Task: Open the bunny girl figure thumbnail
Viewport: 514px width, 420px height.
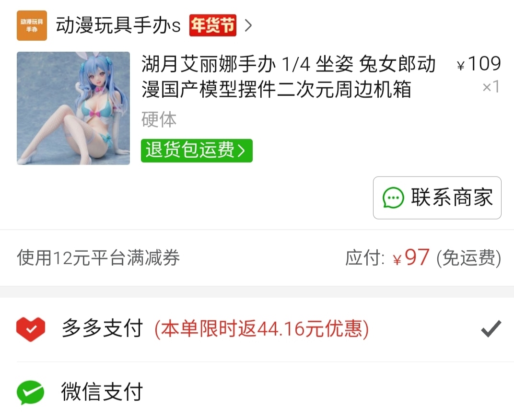Action: pyautogui.click(x=73, y=108)
